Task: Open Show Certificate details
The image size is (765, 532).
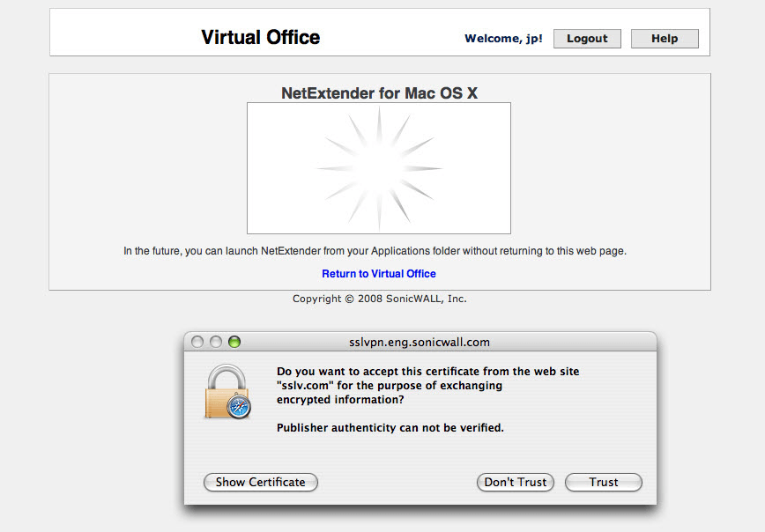Action: tap(260, 482)
